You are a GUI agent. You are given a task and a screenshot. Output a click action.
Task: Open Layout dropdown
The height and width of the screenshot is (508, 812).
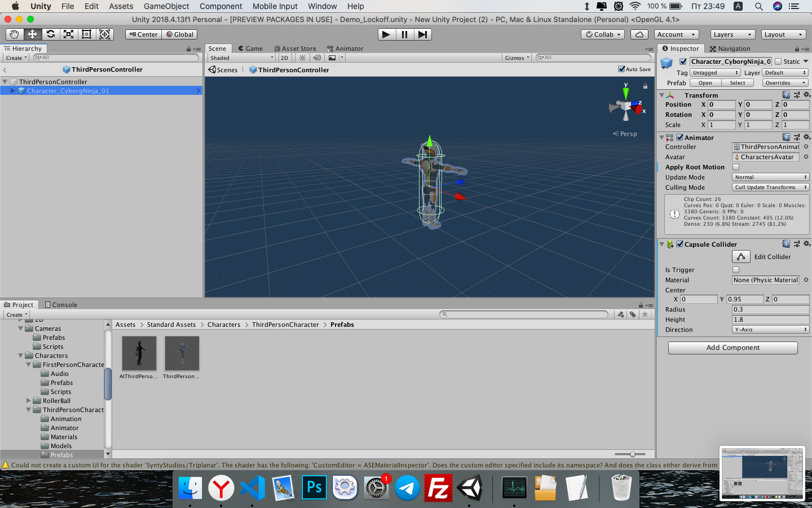[783, 34]
